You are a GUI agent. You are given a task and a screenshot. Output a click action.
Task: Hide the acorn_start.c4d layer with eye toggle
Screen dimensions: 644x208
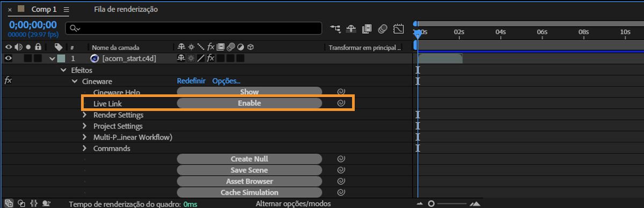(x=9, y=58)
